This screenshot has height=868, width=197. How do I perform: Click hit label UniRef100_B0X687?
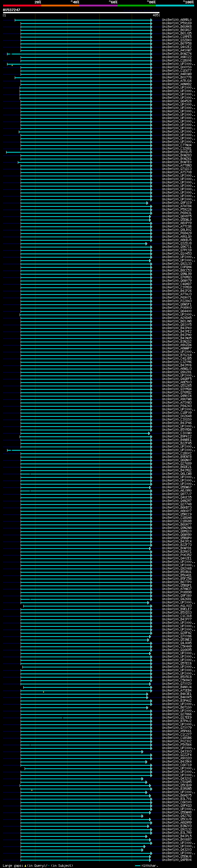177,839
